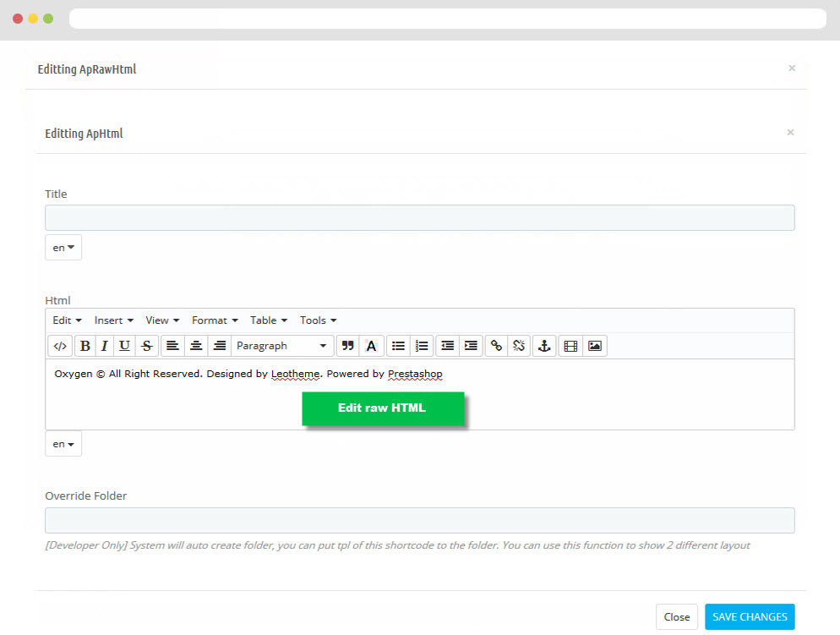Open the Insert menu

[x=114, y=320]
